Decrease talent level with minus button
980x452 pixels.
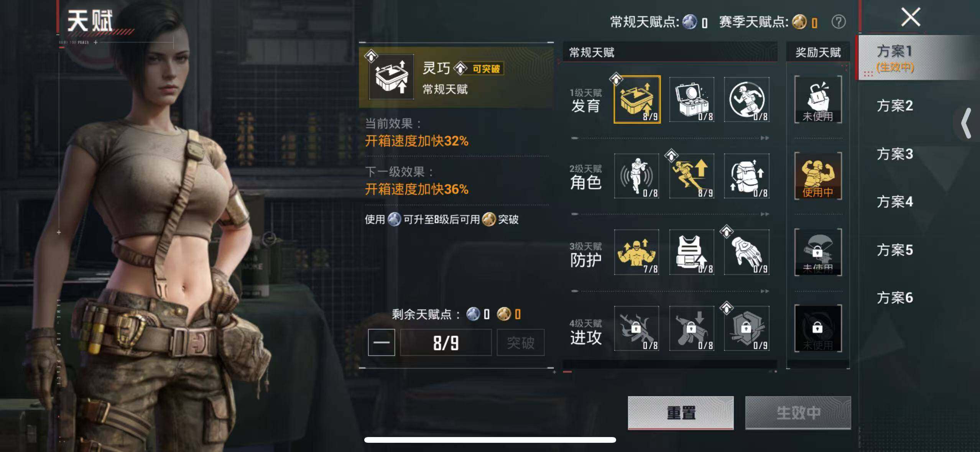[381, 342]
